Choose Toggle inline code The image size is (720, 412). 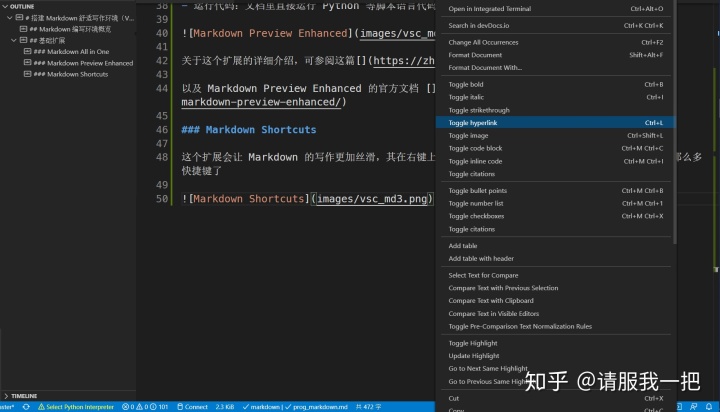(556, 161)
